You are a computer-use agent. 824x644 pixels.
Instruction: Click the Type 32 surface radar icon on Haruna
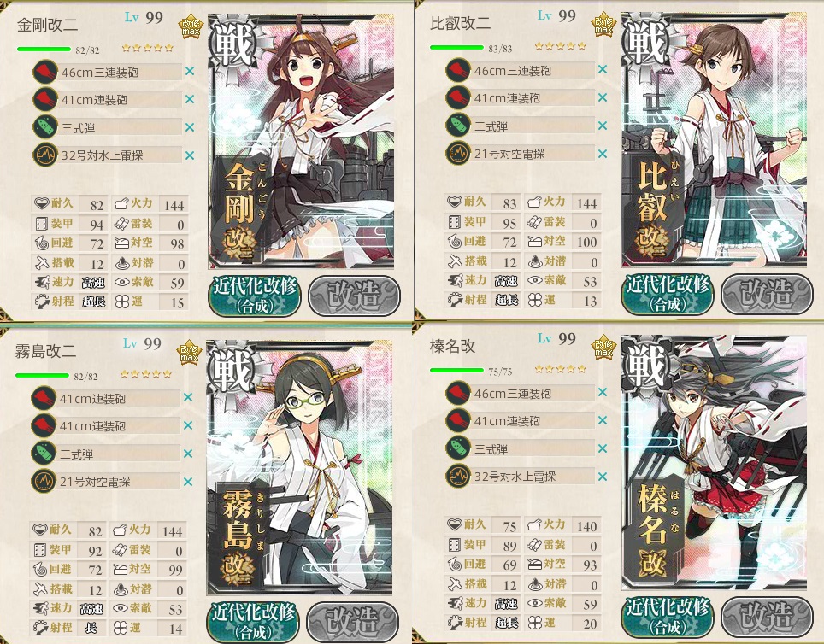[x=458, y=476]
